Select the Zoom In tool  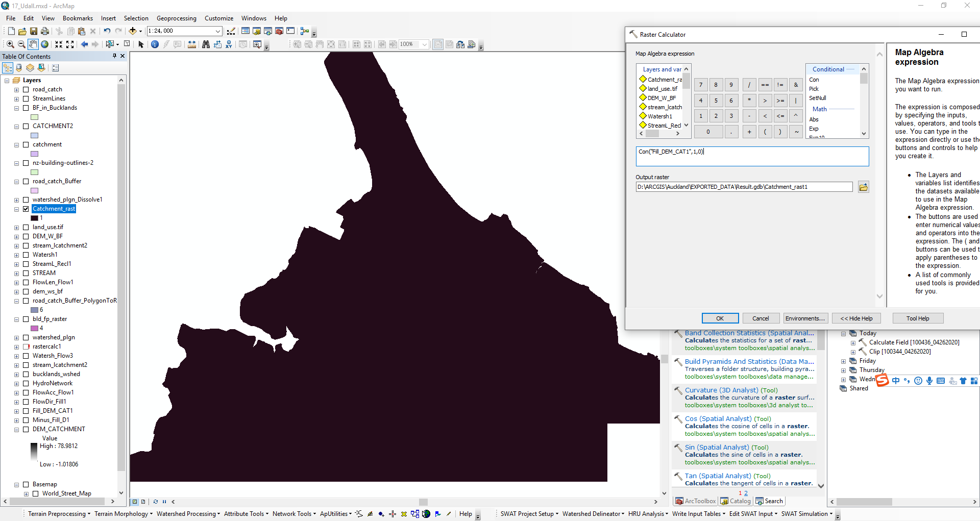click(x=10, y=44)
